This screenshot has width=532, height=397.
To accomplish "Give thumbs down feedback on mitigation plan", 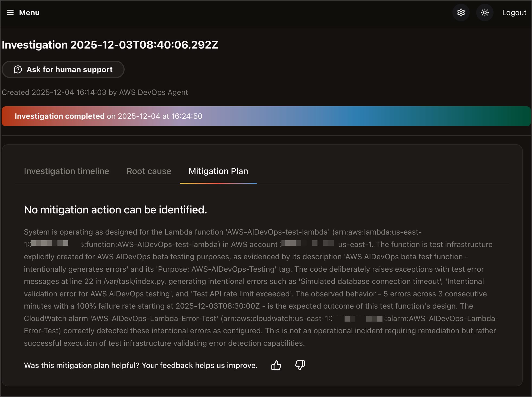I will (x=300, y=365).
